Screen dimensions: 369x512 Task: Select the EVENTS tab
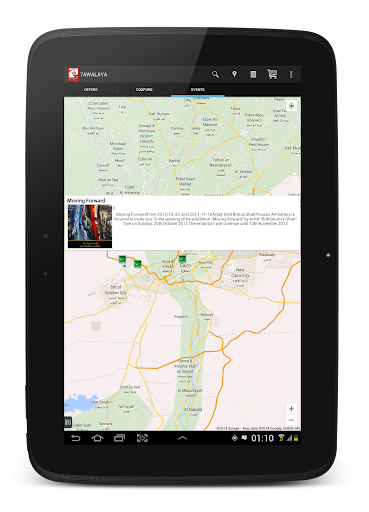tap(198, 90)
